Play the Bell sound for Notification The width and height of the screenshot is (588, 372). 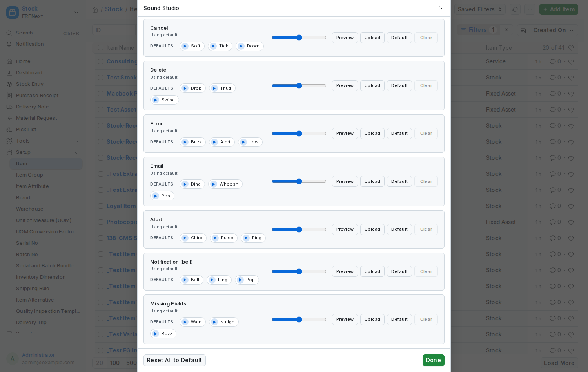(191, 280)
